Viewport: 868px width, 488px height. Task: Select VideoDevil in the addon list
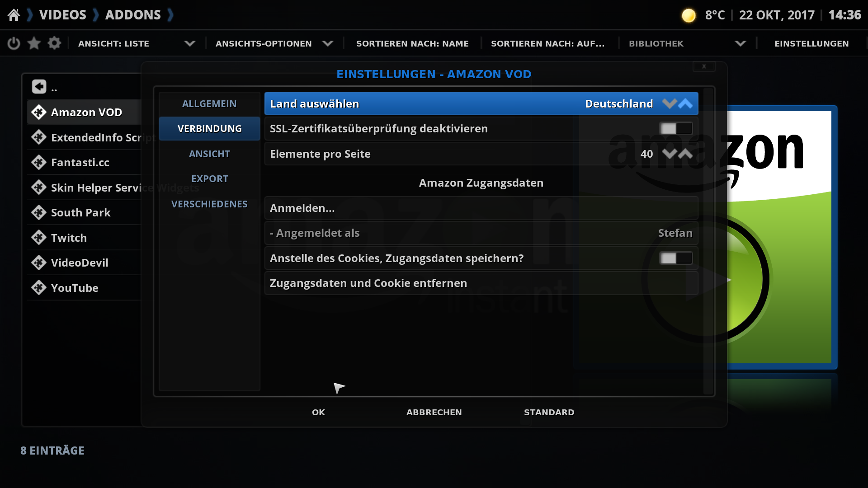pyautogui.click(x=84, y=263)
